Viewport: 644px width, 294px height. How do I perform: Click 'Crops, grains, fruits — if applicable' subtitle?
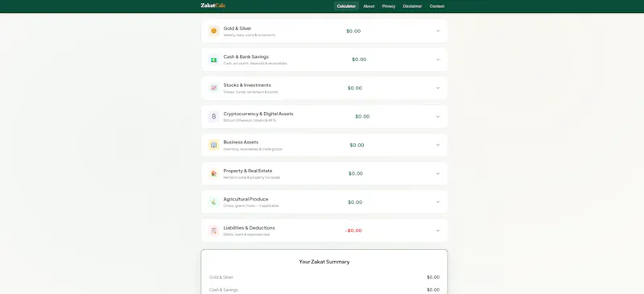251,206
